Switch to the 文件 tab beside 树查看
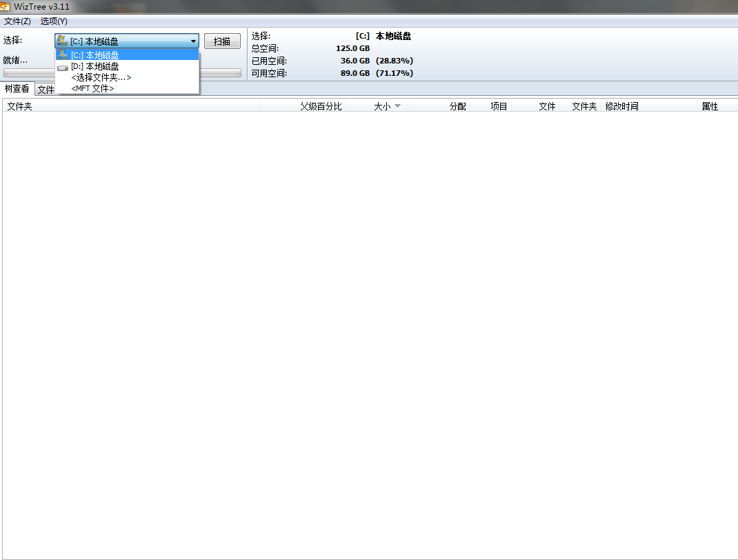This screenshot has width=738, height=560. (x=46, y=90)
